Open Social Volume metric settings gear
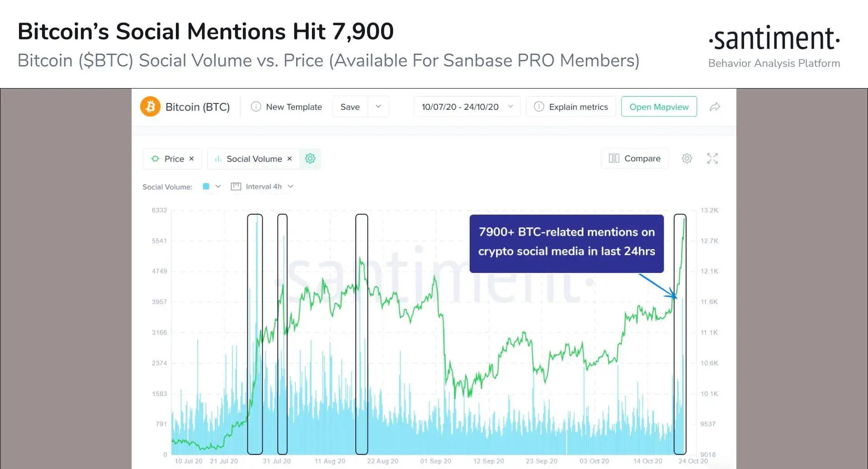 [x=310, y=159]
